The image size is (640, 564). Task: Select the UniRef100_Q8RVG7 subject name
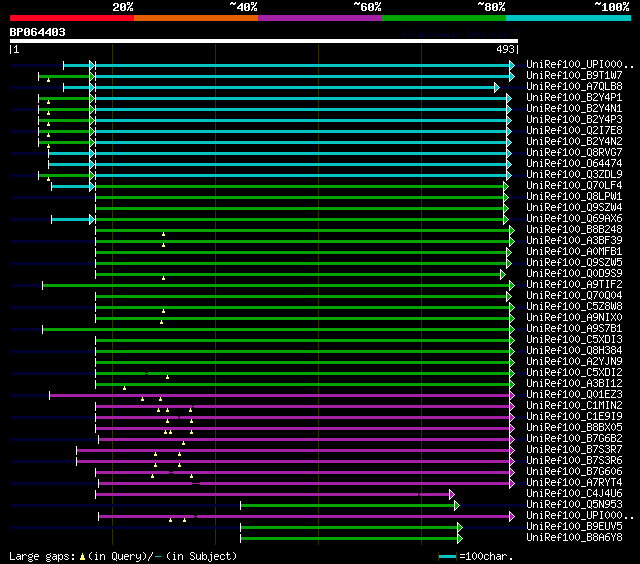tap(574, 153)
